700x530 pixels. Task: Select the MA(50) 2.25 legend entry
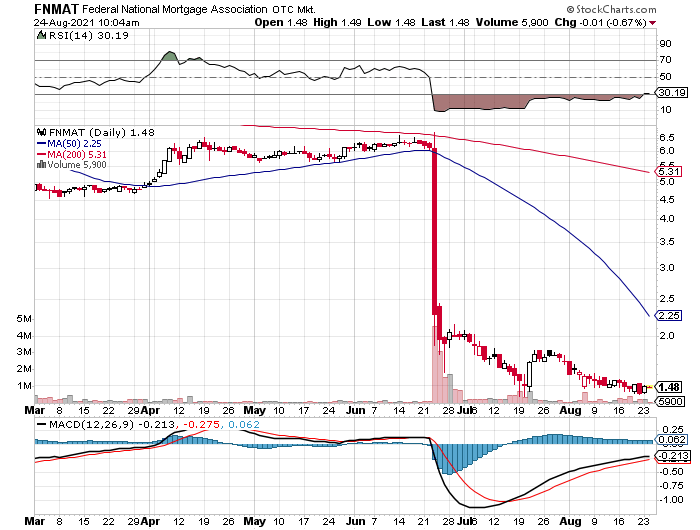point(70,144)
